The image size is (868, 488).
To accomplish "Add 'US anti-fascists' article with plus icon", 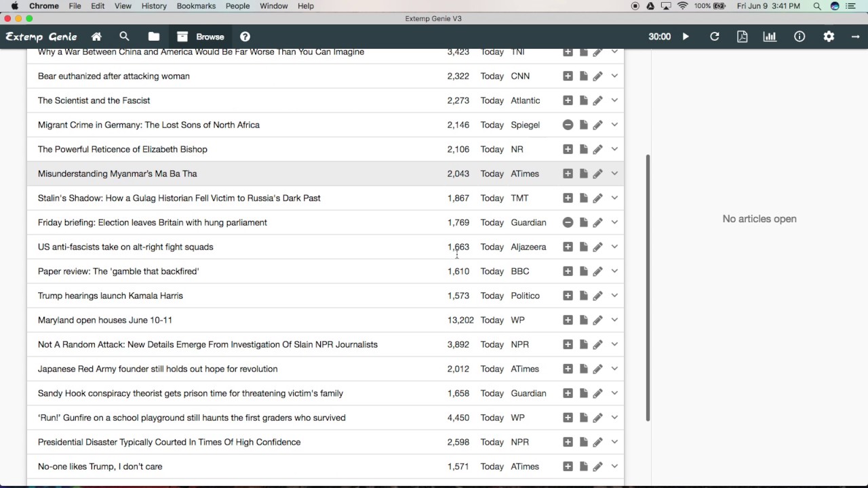I will click(x=568, y=247).
